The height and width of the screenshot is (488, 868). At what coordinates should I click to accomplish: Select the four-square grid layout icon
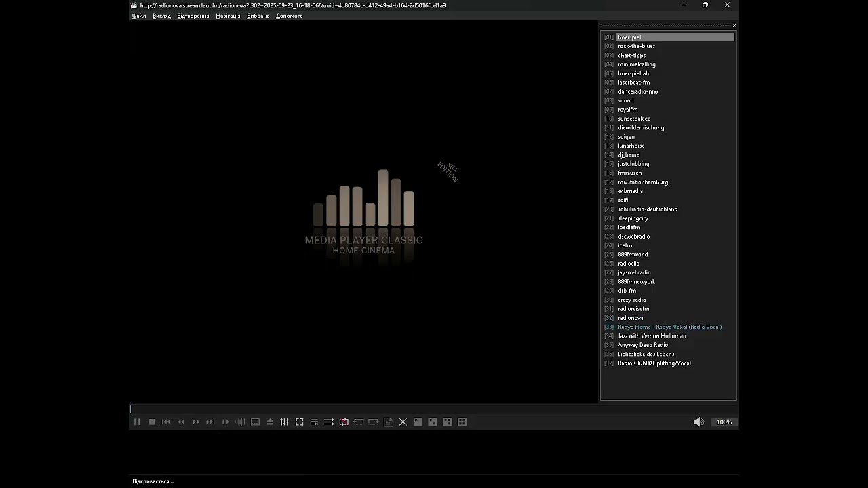[x=462, y=422]
